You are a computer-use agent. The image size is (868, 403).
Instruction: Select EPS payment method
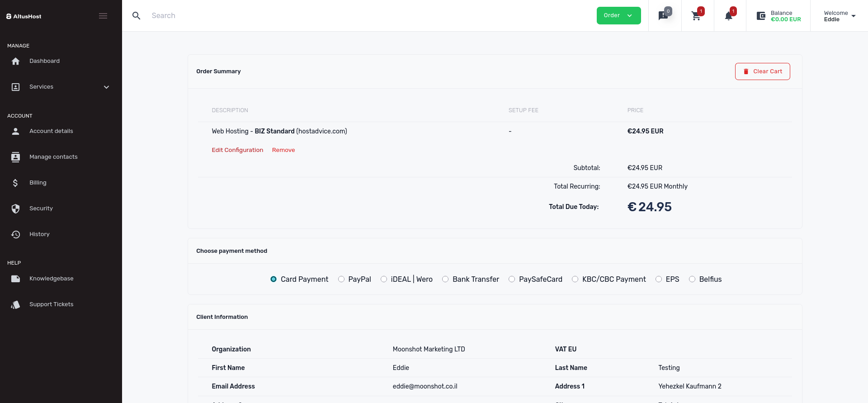coord(659,279)
